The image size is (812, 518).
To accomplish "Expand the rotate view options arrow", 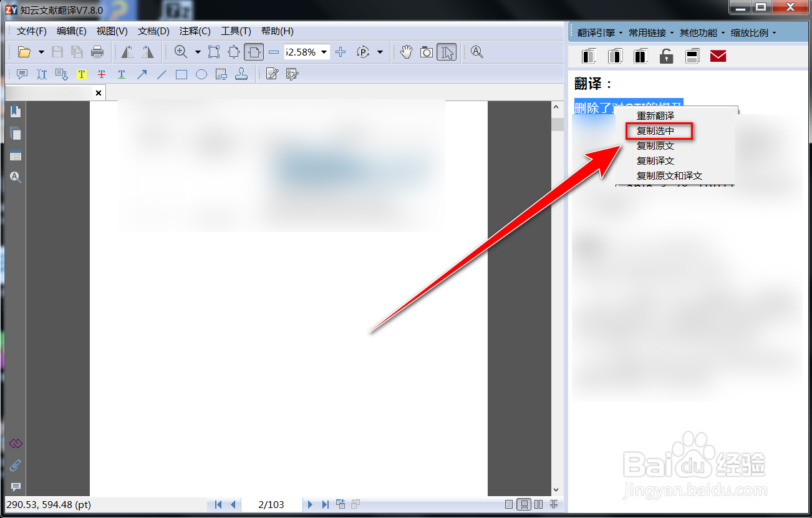I will click(x=380, y=52).
